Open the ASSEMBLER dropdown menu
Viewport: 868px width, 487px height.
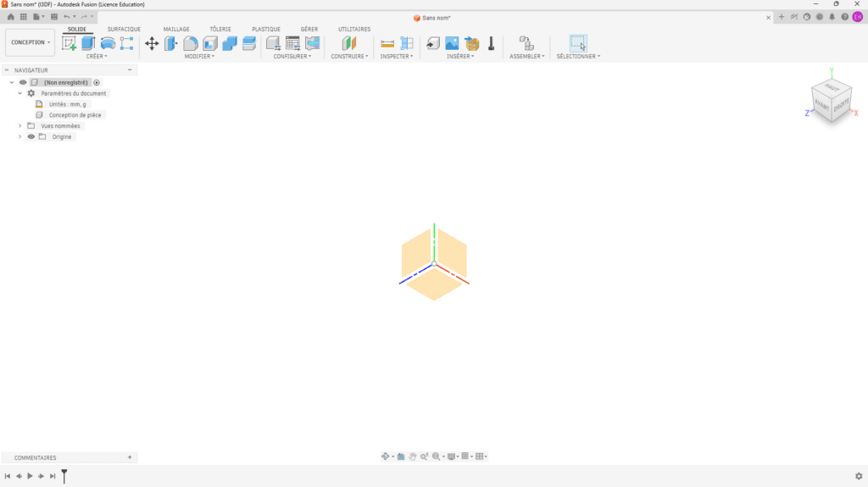pyautogui.click(x=527, y=57)
